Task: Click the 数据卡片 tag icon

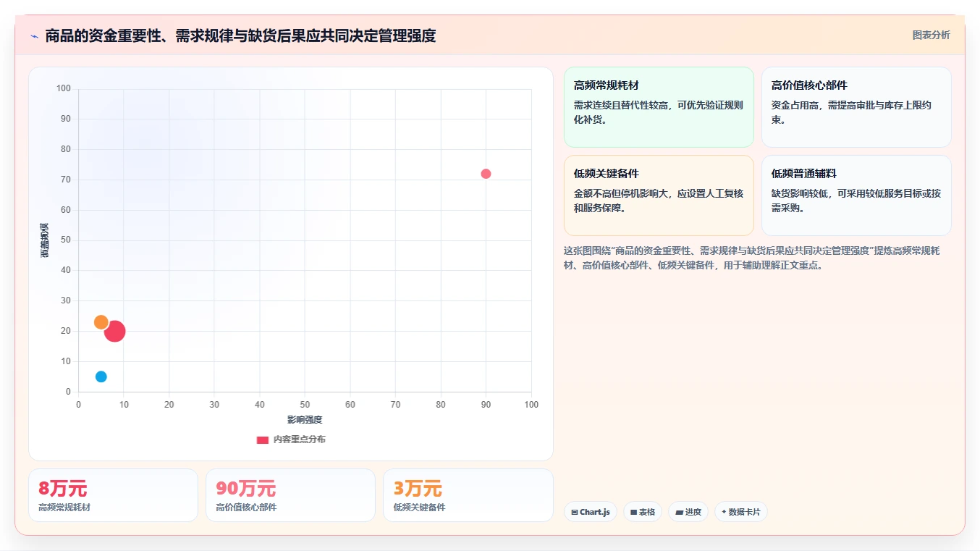Action: coord(724,512)
